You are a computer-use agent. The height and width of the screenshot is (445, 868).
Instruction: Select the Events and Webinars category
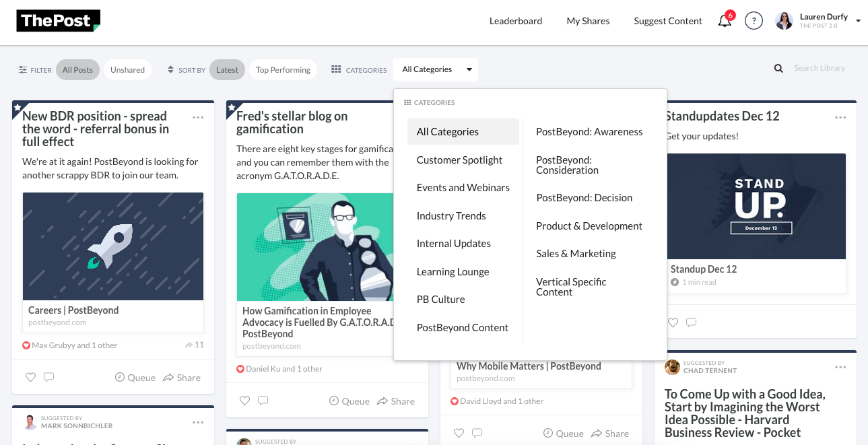click(463, 188)
